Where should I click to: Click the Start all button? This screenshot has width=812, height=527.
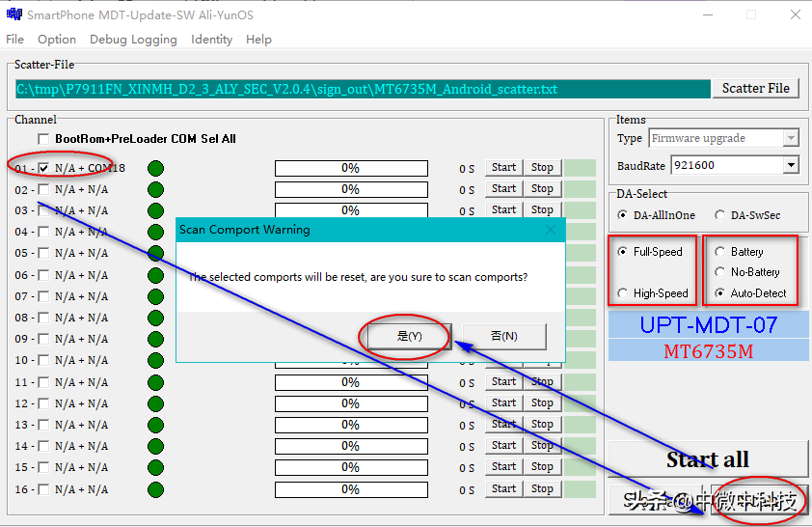click(708, 459)
